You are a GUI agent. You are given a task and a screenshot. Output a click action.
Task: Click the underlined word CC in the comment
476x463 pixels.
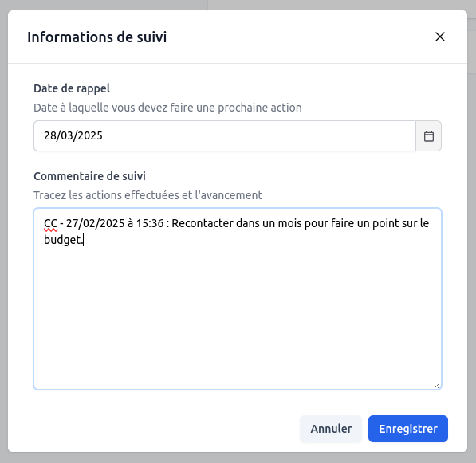click(x=51, y=223)
